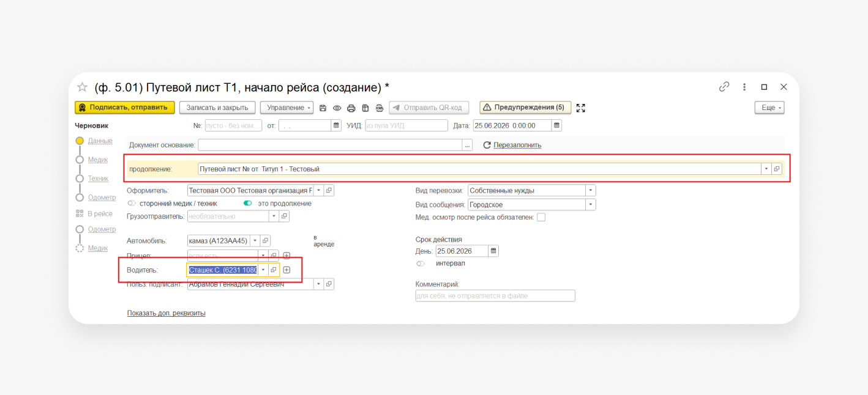Click the Дата value 25.06.2026 0:00:00

click(x=512, y=125)
